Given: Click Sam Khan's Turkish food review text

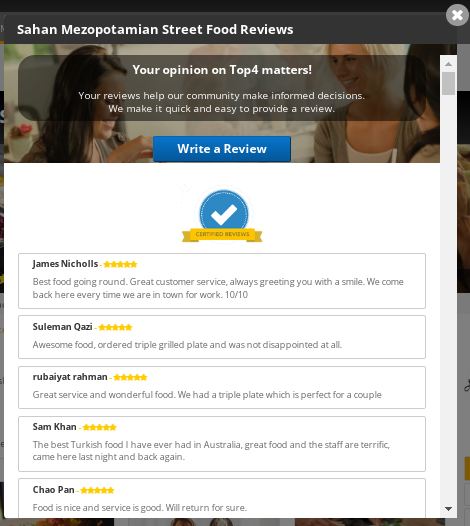Looking at the screenshot, I should click(211, 451).
